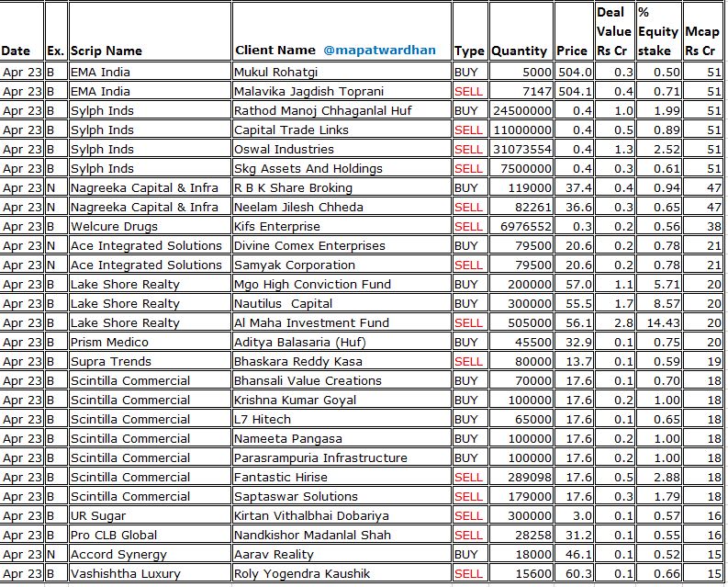The width and height of the screenshot is (728, 587).
Task: Click the Roly Yogendra Kaushik cell
Action: coord(342,573)
